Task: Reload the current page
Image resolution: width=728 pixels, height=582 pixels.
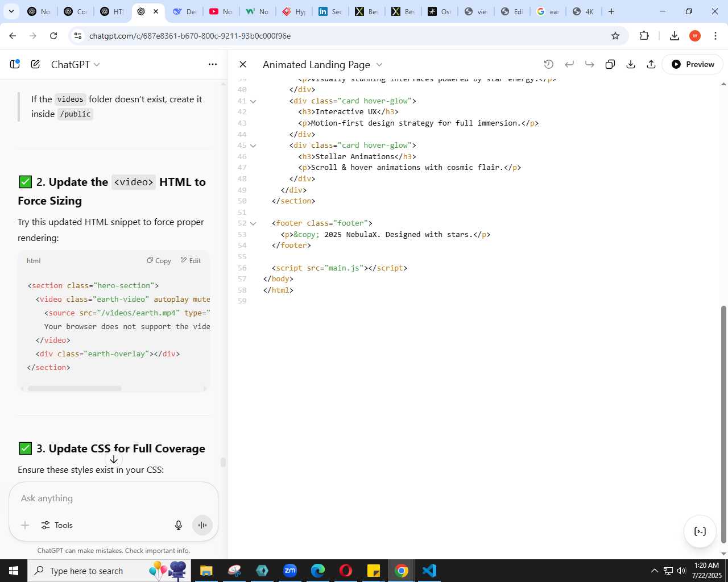Action: [53, 36]
